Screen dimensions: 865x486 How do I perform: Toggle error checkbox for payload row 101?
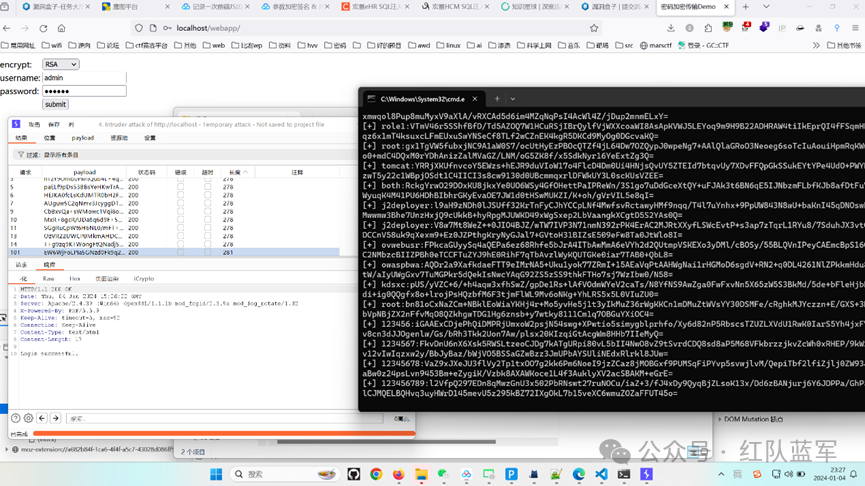click(x=180, y=253)
